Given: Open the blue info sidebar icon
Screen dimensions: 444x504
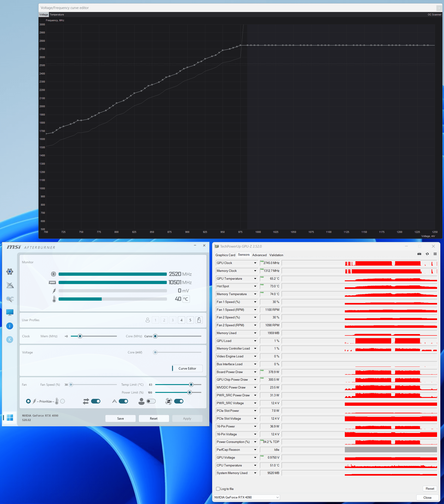Looking at the screenshot, I should (x=10, y=326).
